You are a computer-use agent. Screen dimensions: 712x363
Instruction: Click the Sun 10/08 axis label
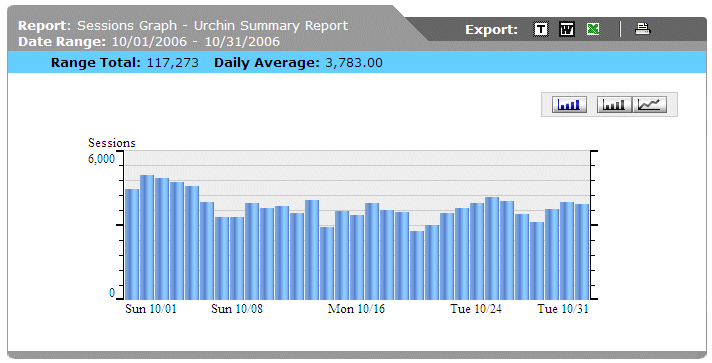coord(237,309)
